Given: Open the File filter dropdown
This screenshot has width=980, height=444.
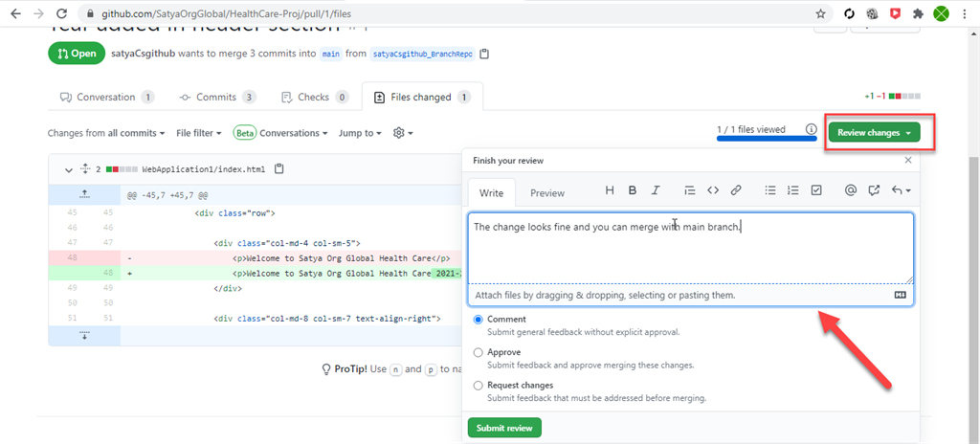Looking at the screenshot, I should click(x=199, y=133).
